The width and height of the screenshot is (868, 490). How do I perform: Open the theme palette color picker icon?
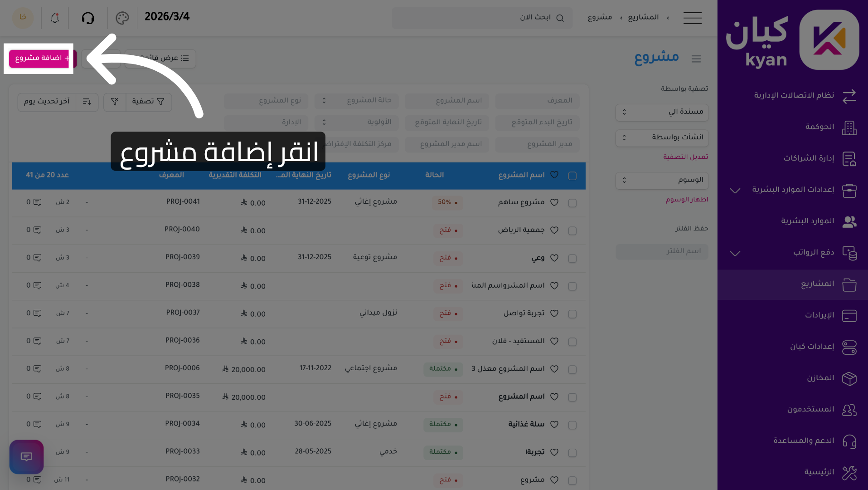point(121,18)
